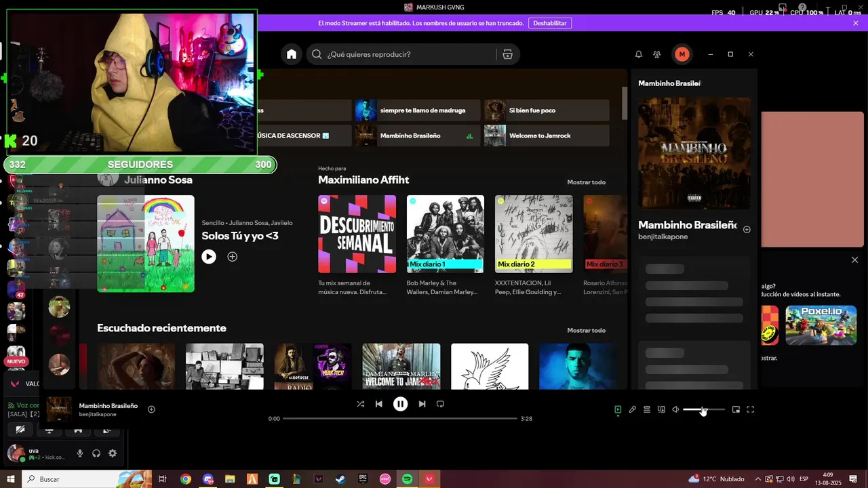
Task: Open 'Si bien fue poco' shortcut
Action: (x=547, y=110)
